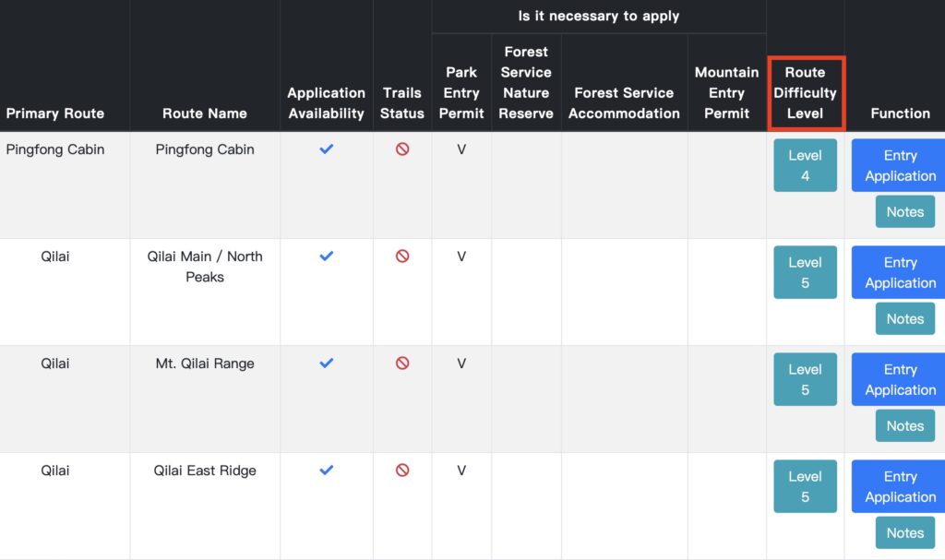This screenshot has height=560, width=945.
Task: Click the blue checkmark for Qilai East Ridge
Action: (x=326, y=471)
